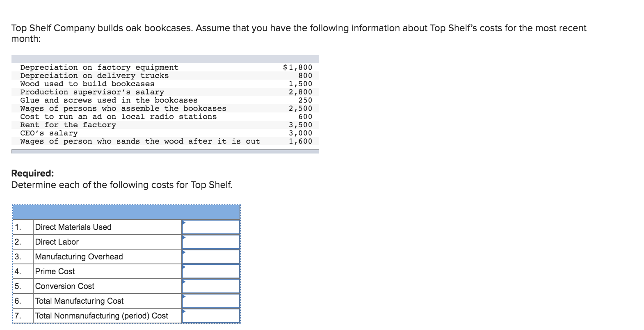This screenshot has width=644, height=330.
Task: Click the Direct Labor answer field
Action: tap(211, 242)
